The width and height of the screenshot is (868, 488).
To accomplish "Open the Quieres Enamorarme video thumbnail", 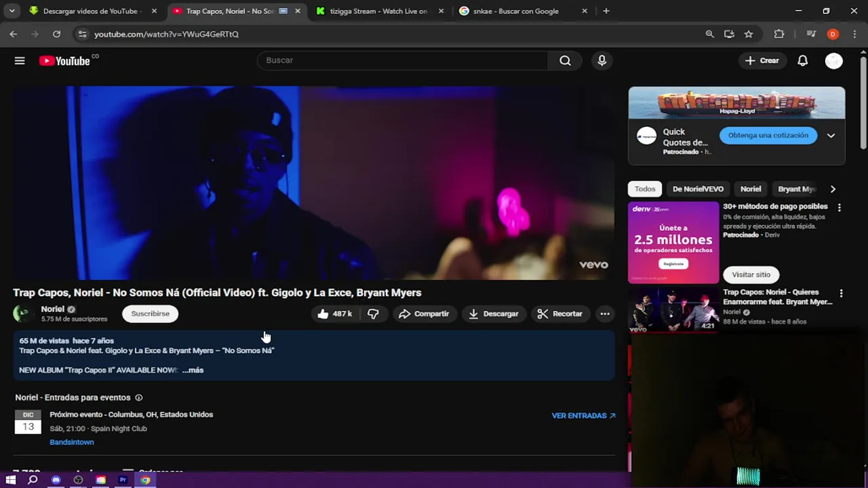I will tap(673, 310).
